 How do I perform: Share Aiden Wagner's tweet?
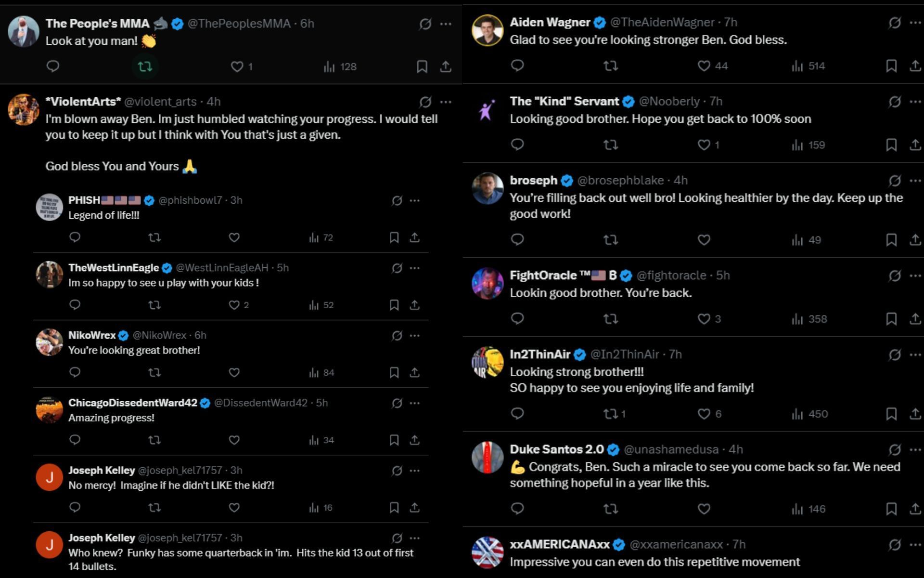(915, 66)
